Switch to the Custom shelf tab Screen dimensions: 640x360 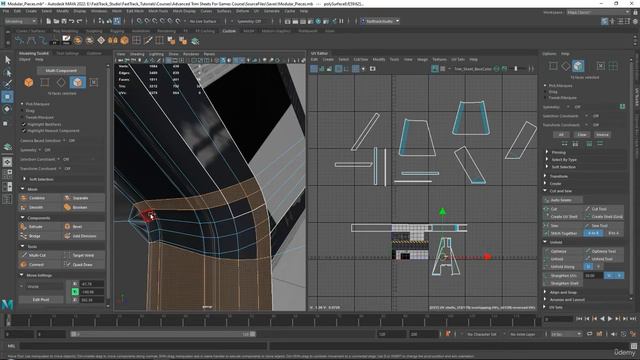(229, 31)
